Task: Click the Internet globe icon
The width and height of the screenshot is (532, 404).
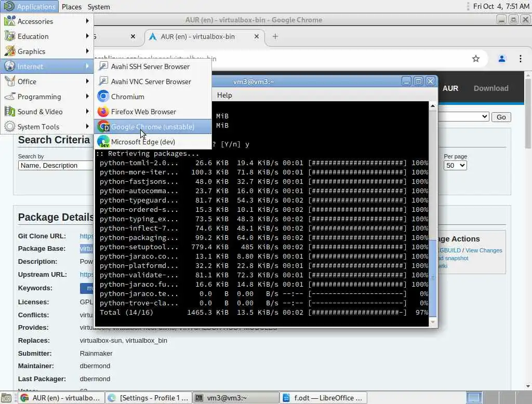Action: click(9, 66)
